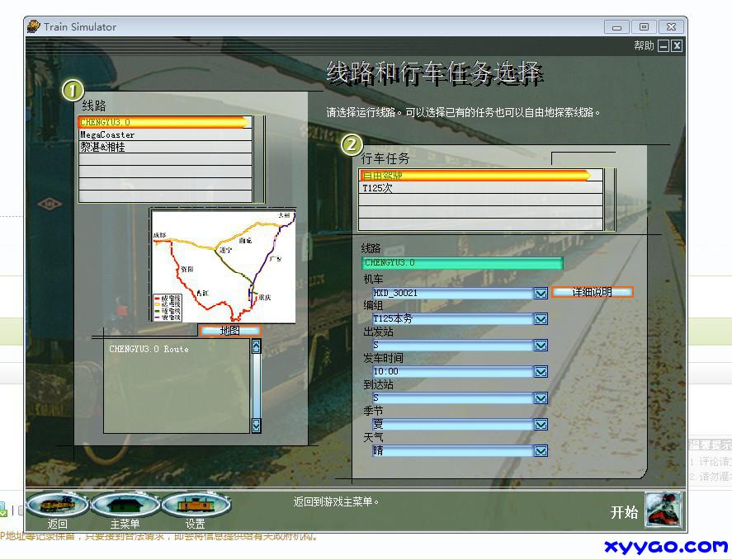Expand the locomotive HXD_30021 dropdown
The image size is (732, 560).
click(541, 293)
